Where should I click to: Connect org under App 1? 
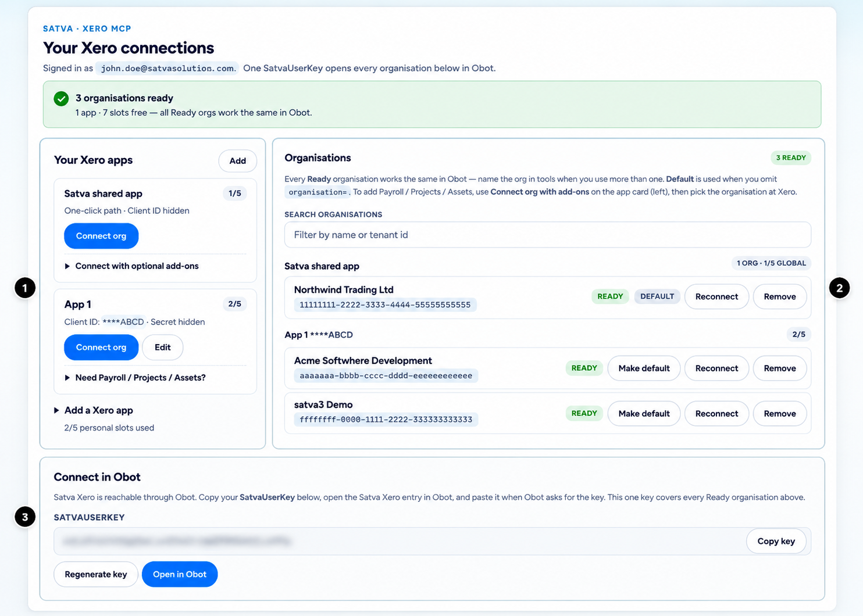[101, 348]
